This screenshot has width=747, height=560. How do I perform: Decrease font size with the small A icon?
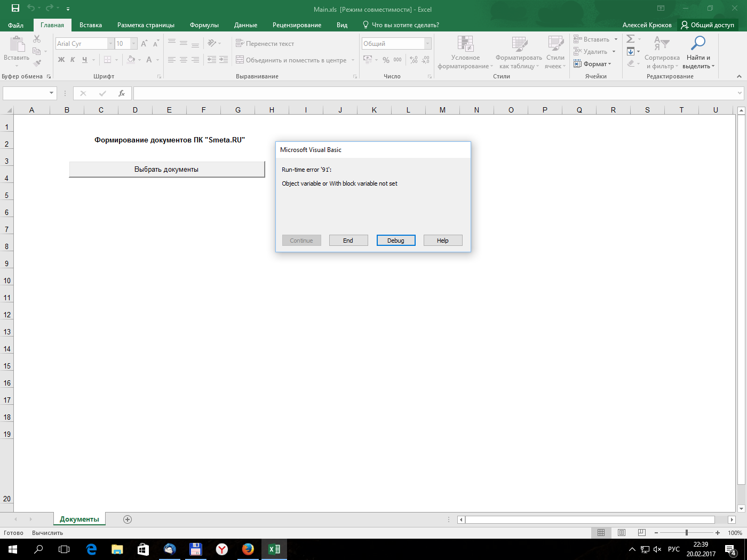tap(156, 43)
